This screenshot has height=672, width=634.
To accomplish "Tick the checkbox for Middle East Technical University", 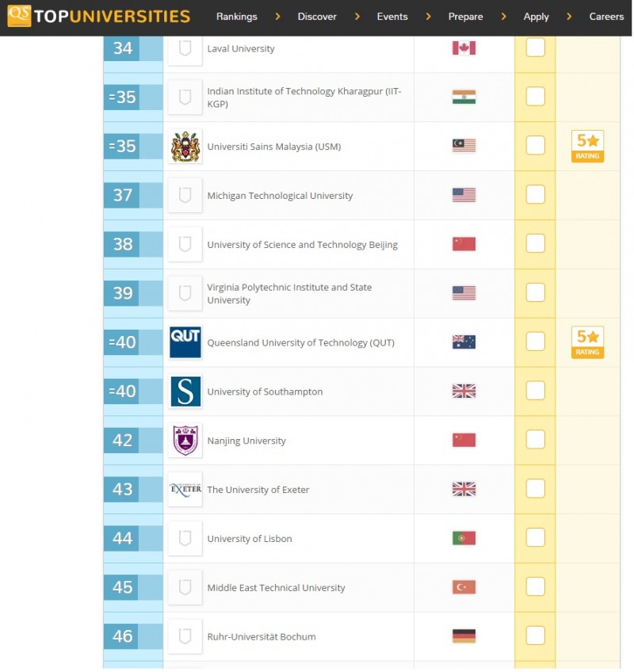I will click(x=536, y=586).
